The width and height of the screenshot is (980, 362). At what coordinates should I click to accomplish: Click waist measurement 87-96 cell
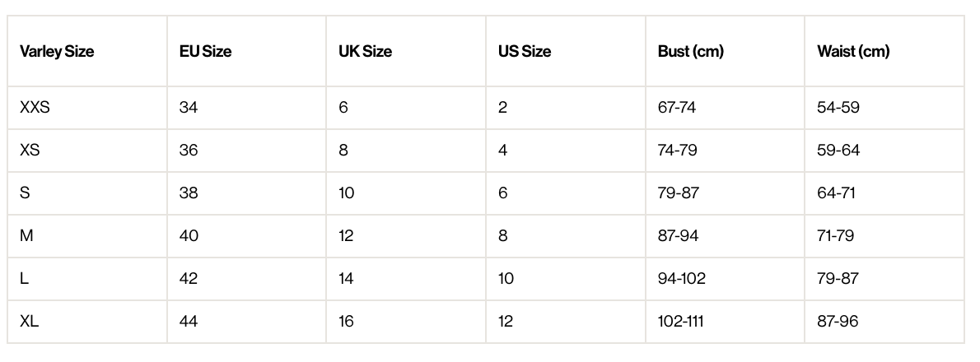(838, 322)
